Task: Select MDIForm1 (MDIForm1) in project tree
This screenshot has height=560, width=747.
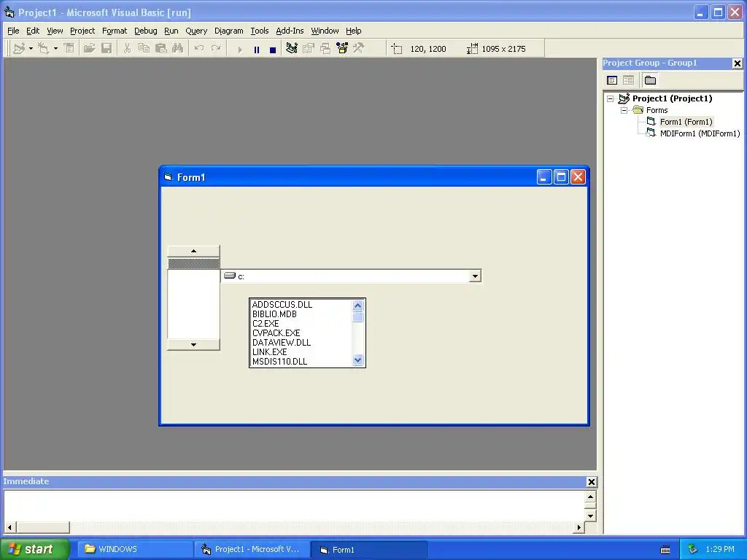Action: (700, 134)
